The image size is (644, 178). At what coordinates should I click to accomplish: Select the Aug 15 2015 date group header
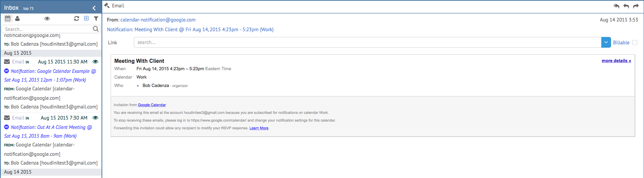pos(51,53)
